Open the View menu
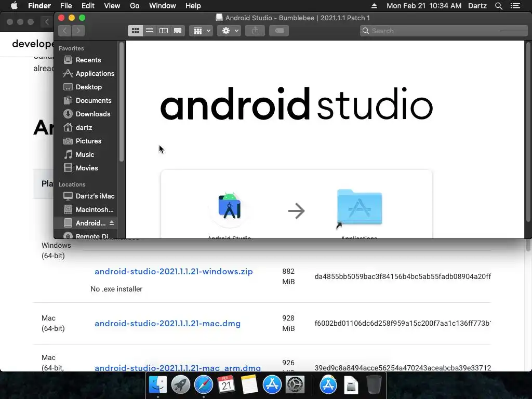532x399 pixels. [112, 6]
